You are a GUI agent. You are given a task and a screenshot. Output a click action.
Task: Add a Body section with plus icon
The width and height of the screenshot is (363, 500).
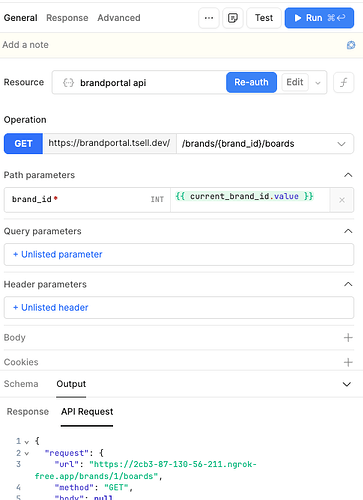(348, 338)
